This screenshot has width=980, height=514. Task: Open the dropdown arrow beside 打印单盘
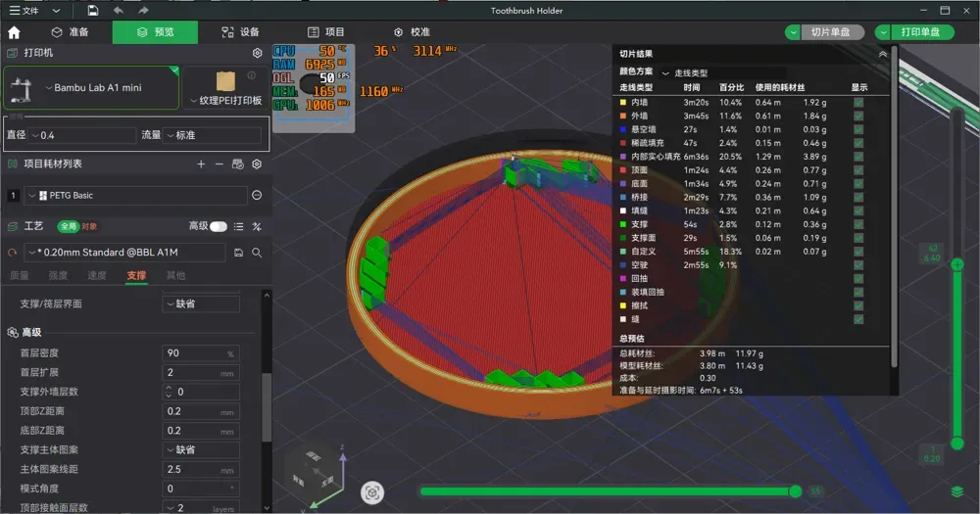pos(883,32)
